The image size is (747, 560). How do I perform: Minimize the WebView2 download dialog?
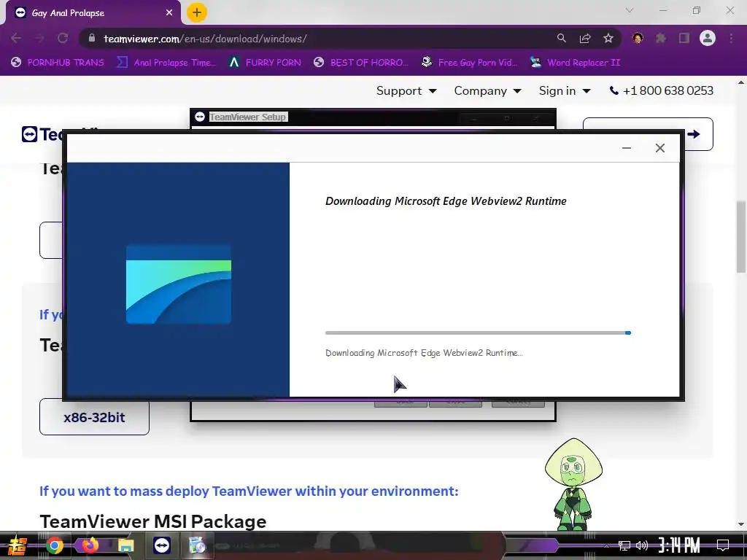(x=627, y=148)
